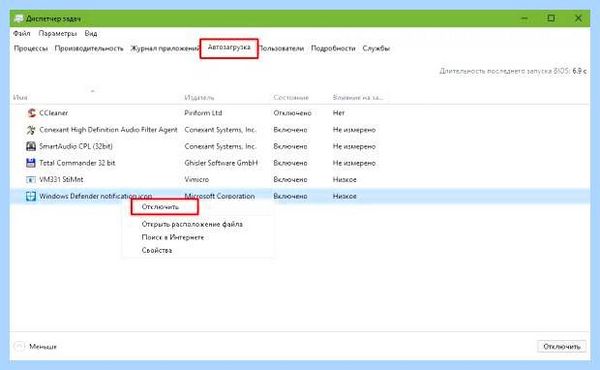Sort by the Издатель column header
600x370 pixels.
(199, 98)
